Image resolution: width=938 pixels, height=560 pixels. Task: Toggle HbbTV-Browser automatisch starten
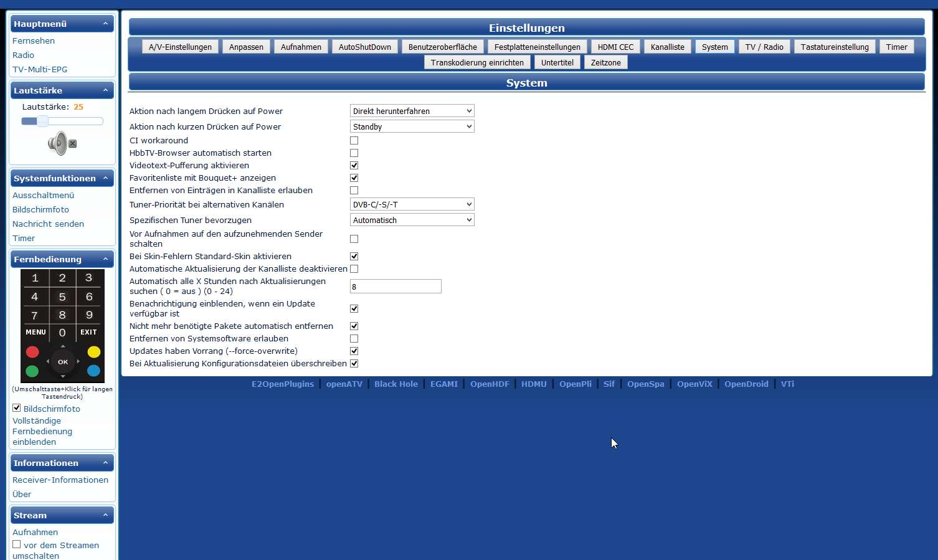click(354, 153)
